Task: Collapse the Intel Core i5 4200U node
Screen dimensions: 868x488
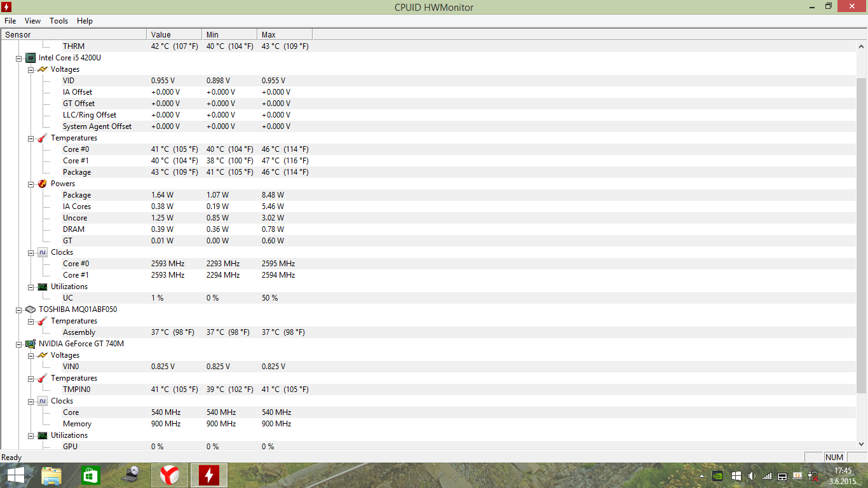Action: pyautogui.click(x=18, y=58)
